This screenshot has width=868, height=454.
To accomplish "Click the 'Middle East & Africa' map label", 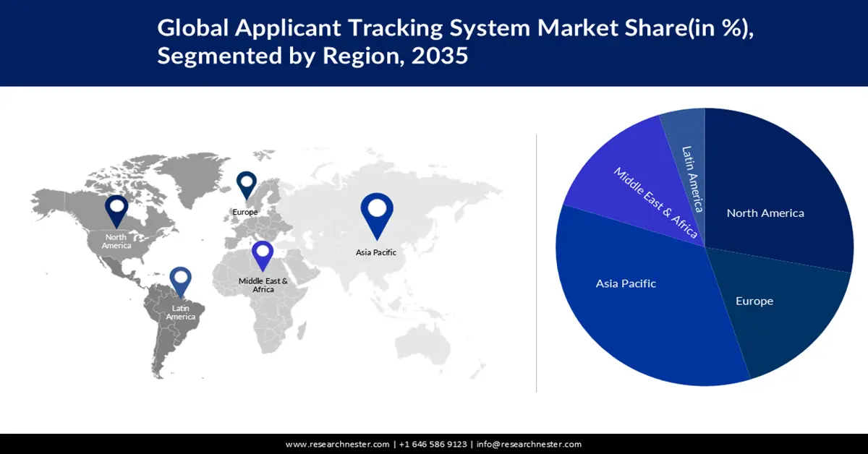I will point(263,285).
